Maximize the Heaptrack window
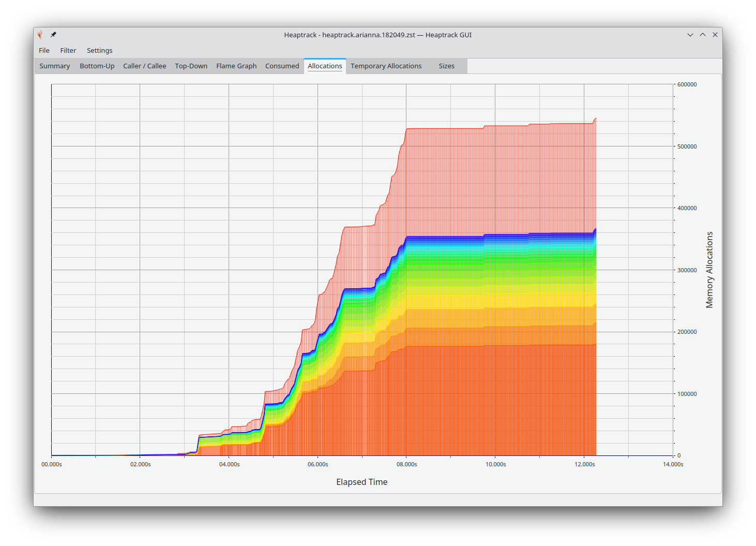Viewport: 756px width, 546px height. click(702, 35)
